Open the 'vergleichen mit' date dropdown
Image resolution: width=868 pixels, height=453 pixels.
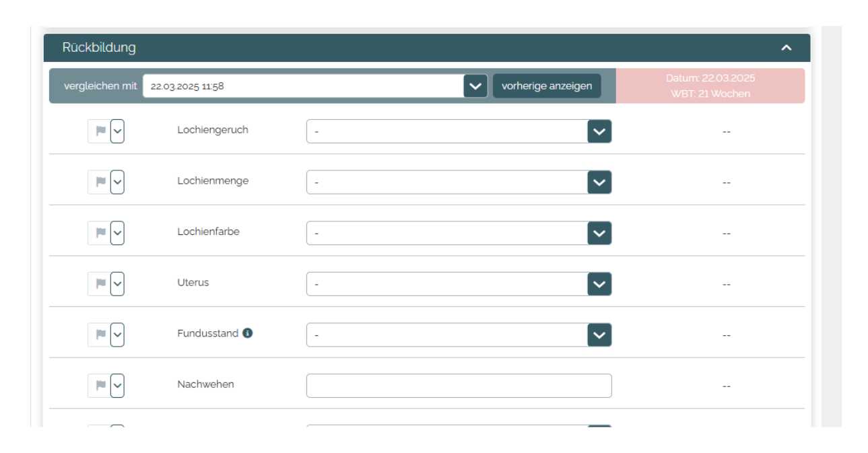point(475,86)
